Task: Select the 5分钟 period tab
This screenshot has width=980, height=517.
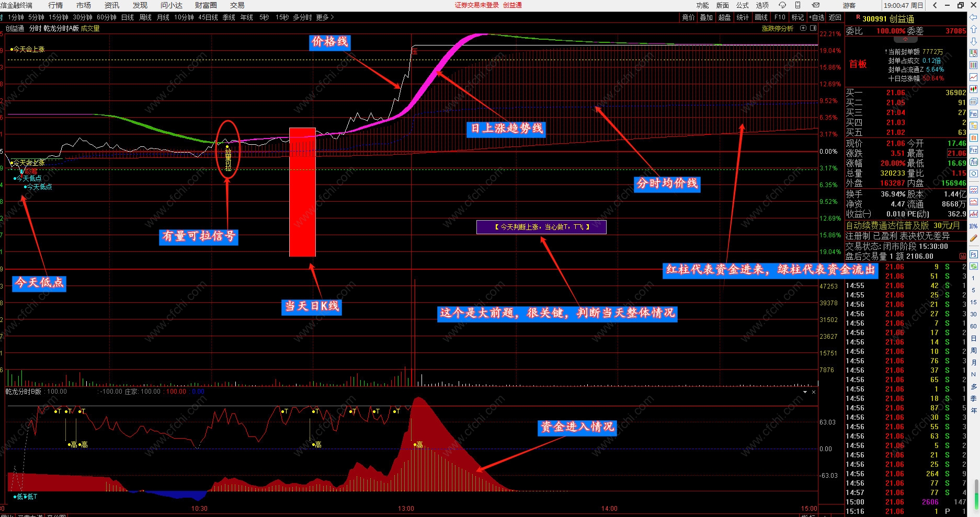Action: click(x=37, y=17)
